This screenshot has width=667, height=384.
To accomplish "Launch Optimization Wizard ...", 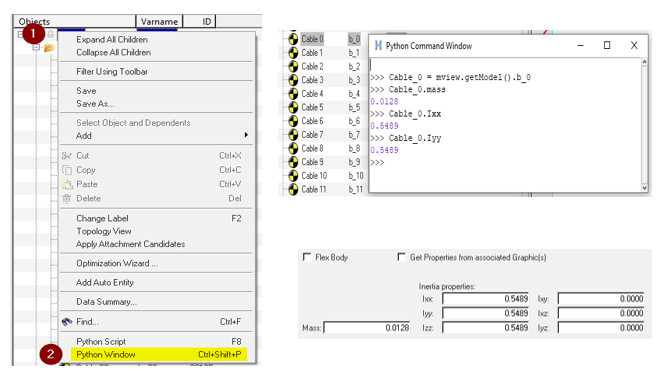I will pos(117,263).
